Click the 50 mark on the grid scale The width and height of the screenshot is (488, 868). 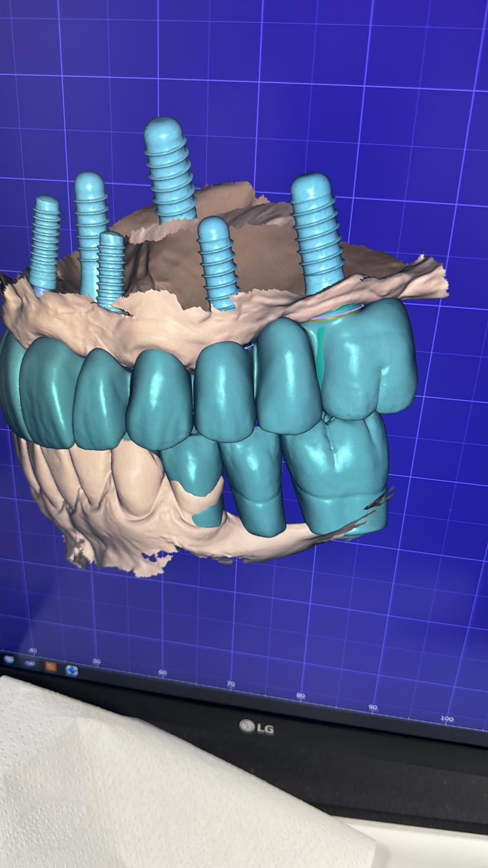[x=97, y=661]
